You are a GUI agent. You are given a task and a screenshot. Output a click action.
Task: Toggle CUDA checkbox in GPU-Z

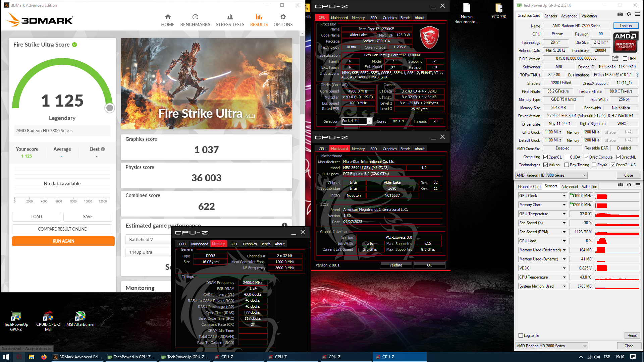[x=567, y=157]
